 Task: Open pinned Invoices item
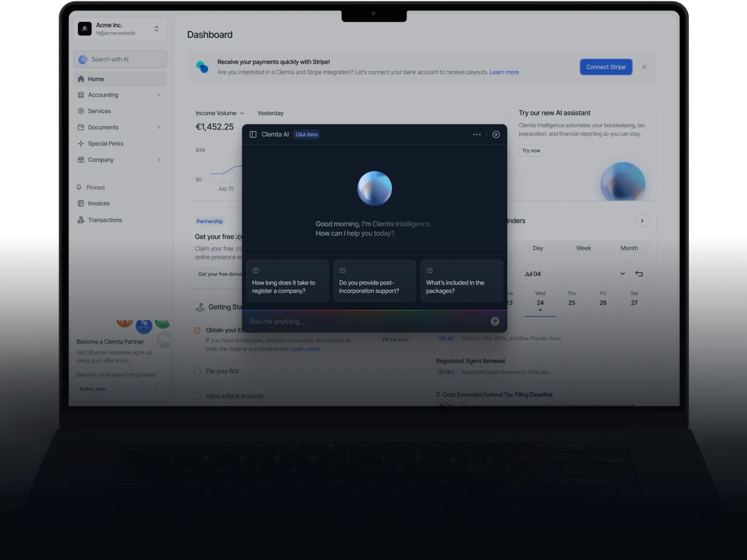click(120, 203)
